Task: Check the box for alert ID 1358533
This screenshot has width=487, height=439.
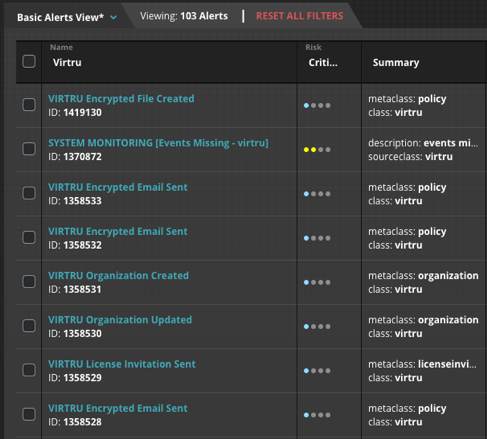Action: pyautogui.click(x=29, y=193)
